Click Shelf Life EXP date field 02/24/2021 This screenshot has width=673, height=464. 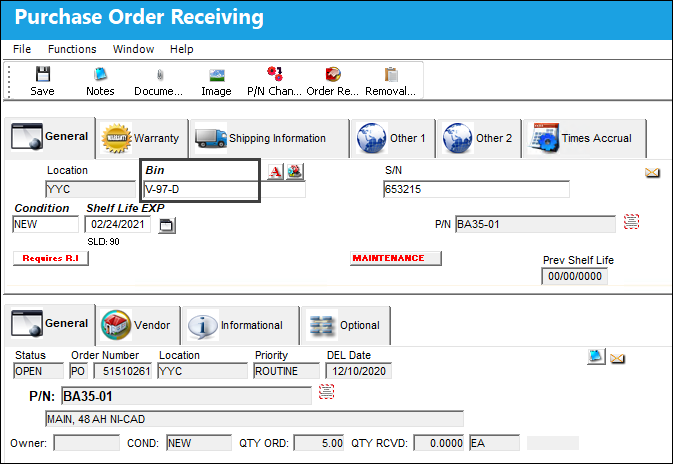point(118,224)
